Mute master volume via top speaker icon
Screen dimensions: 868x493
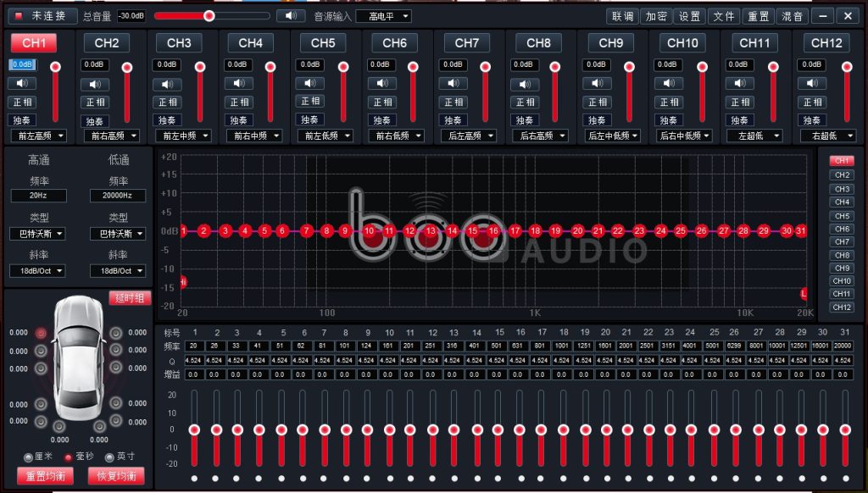click(291, 16)
